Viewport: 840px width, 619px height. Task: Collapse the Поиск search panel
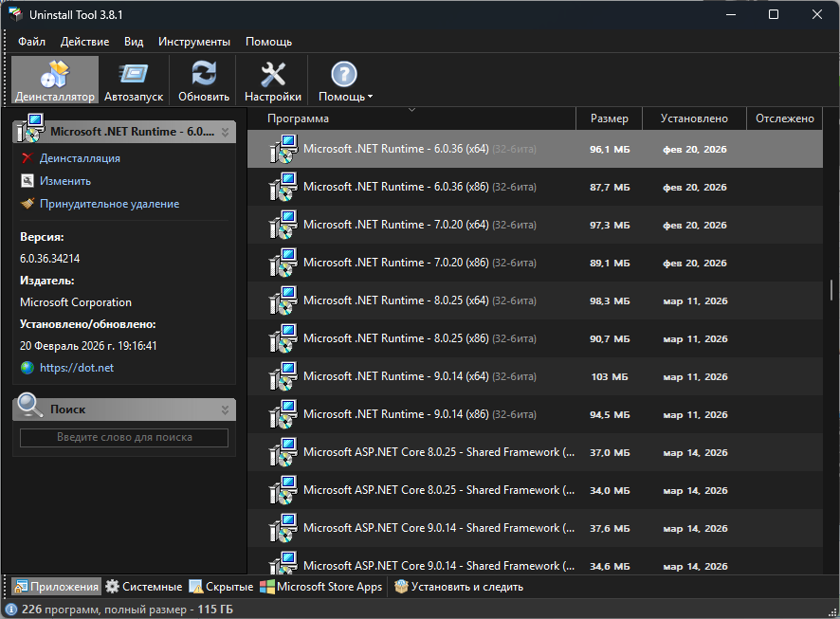(x=225, y=410)
